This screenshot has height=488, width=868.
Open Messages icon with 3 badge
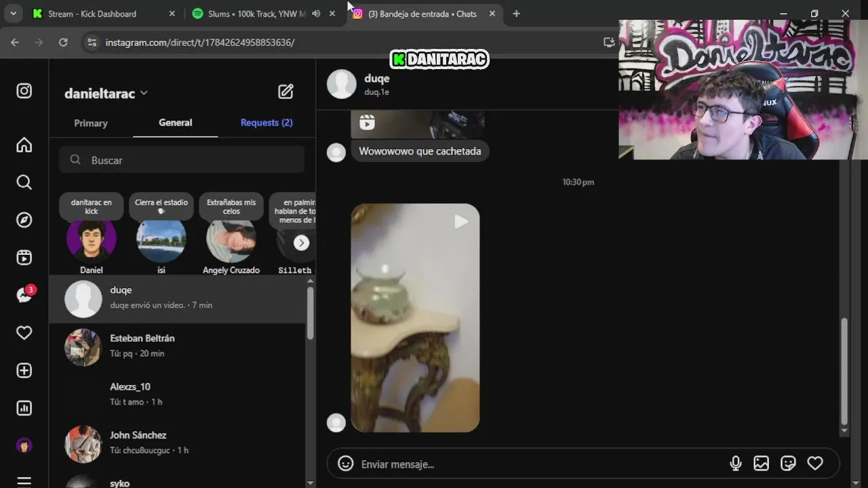click(24, 296)
